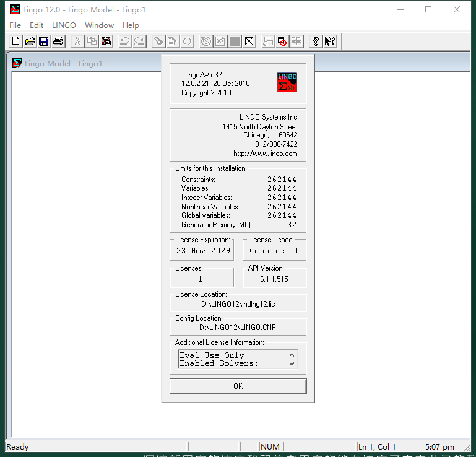Click the Solution report icon
The image size is (476, 457).
click(220, 41)
